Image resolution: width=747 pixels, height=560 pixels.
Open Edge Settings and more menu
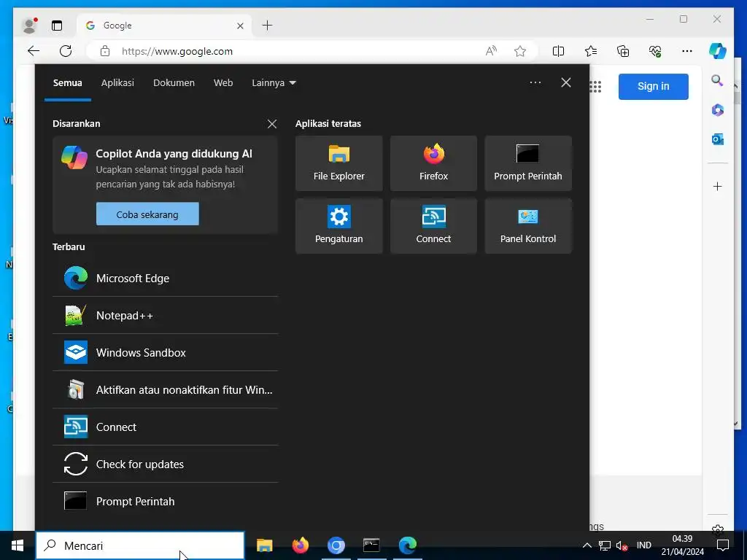pos(686,51)
